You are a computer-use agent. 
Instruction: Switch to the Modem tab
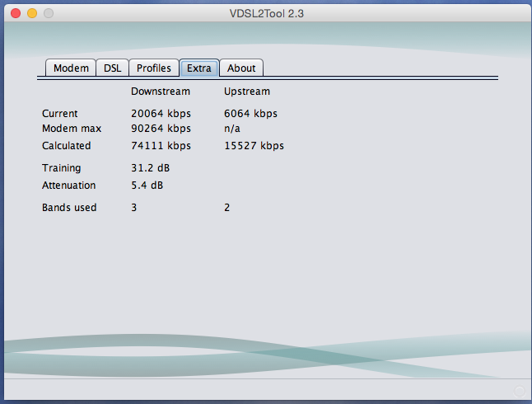pos(71,68)
